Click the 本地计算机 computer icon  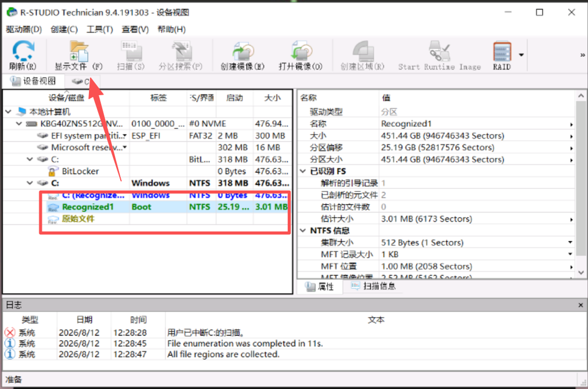21,112
